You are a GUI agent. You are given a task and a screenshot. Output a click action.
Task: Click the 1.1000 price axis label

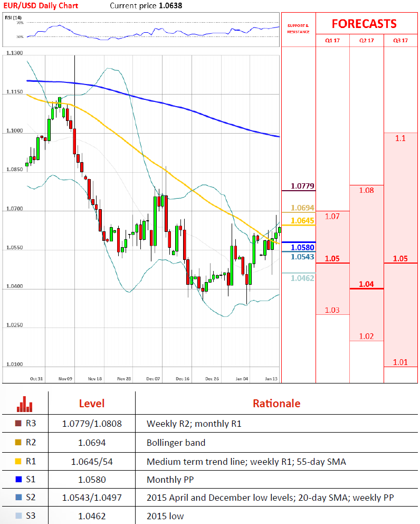point(15,130)
